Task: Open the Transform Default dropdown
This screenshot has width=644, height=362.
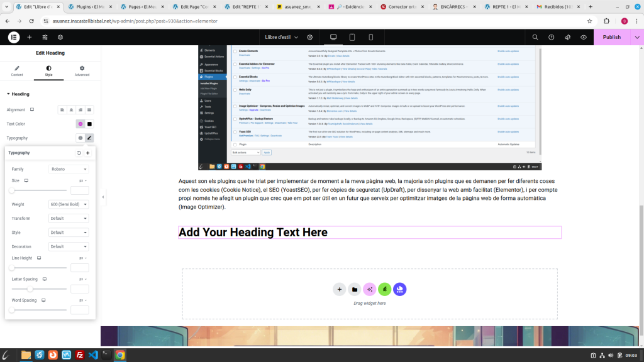Action: coord(69,218)
